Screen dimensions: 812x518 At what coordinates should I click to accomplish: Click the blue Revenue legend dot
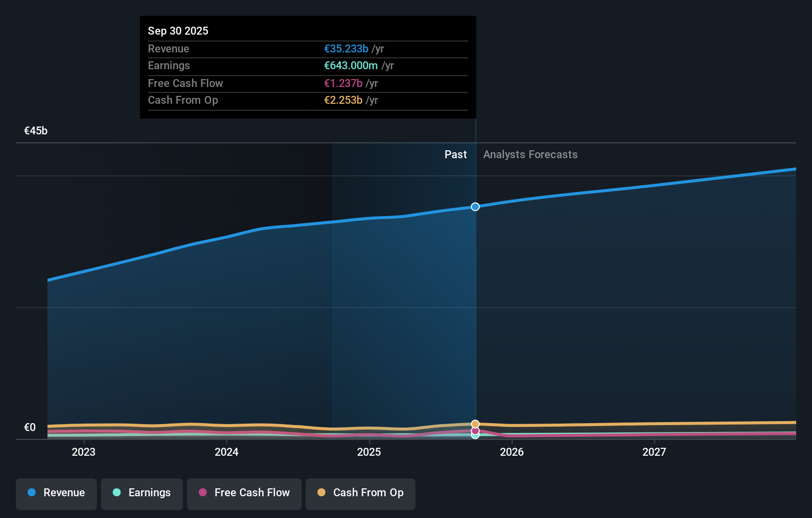pyautogui.click(x=31, y=492)
